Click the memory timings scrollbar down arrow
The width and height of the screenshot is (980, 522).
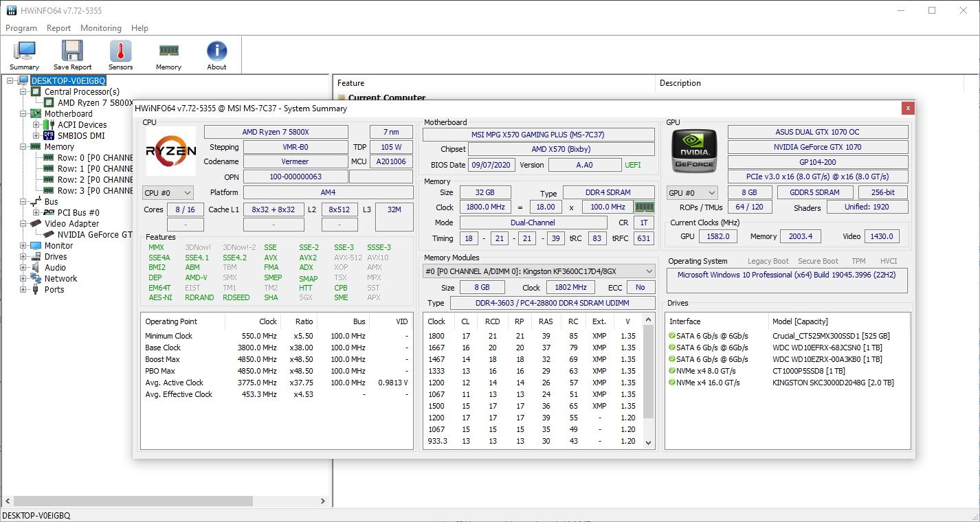(x=648, y=443)
